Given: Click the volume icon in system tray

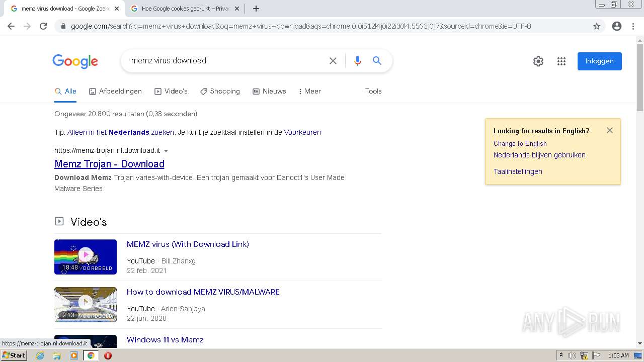Looking at the screenshot, I should [572, 355].
